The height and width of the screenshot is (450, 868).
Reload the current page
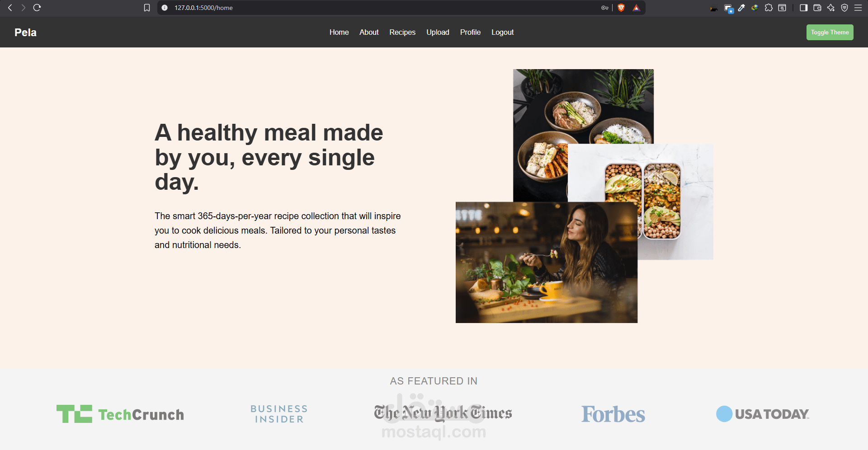point(37,8)
